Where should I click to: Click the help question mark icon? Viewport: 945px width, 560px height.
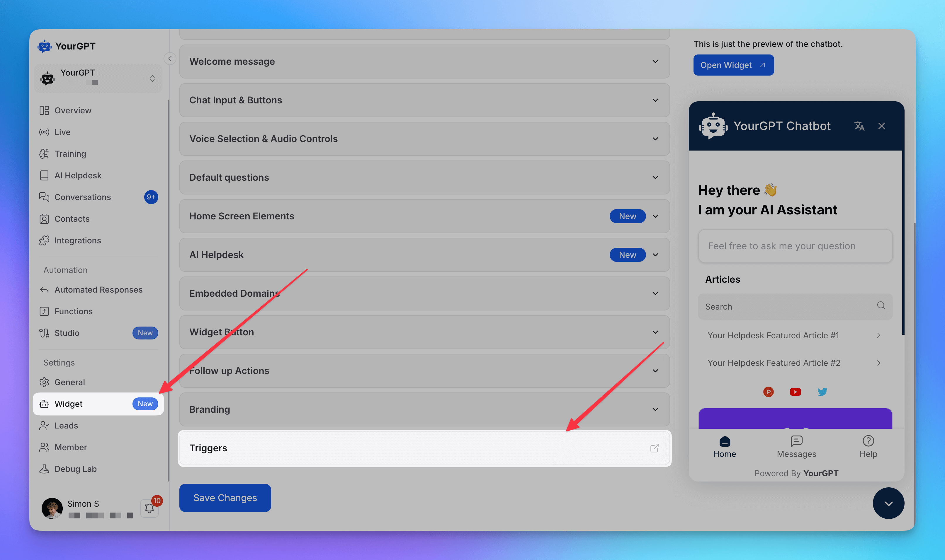(x=868, y=441)
